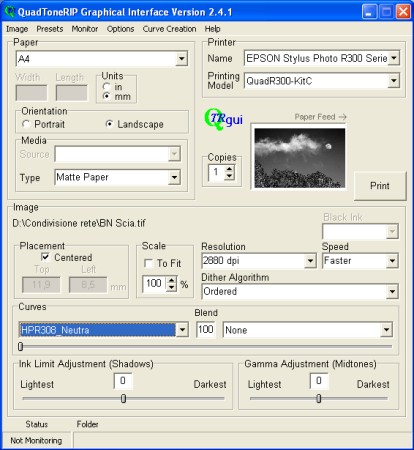Enable the To Fit scale checkbox
The width and height of the screenshot is (414, 450).
tap(148, 263)
